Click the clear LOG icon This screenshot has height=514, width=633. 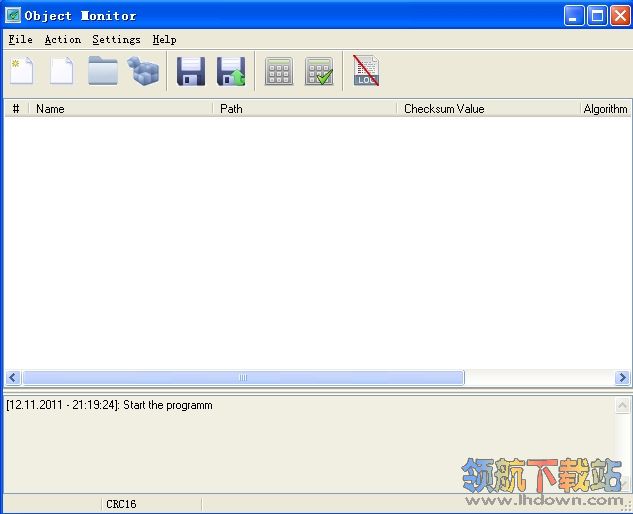pyautogui.click(x=366, y=71)
